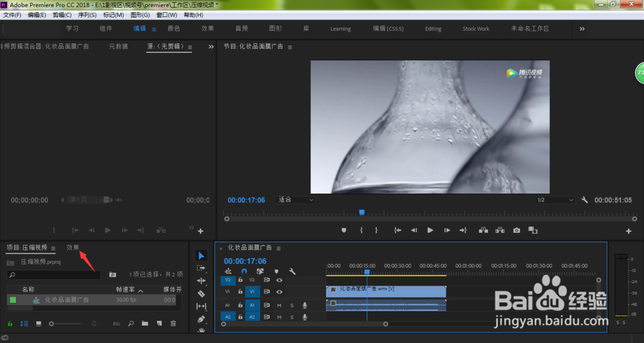Screen dimensions: 644x343
Task: Open 文件(F) menu
Action: tap(12, 15)
